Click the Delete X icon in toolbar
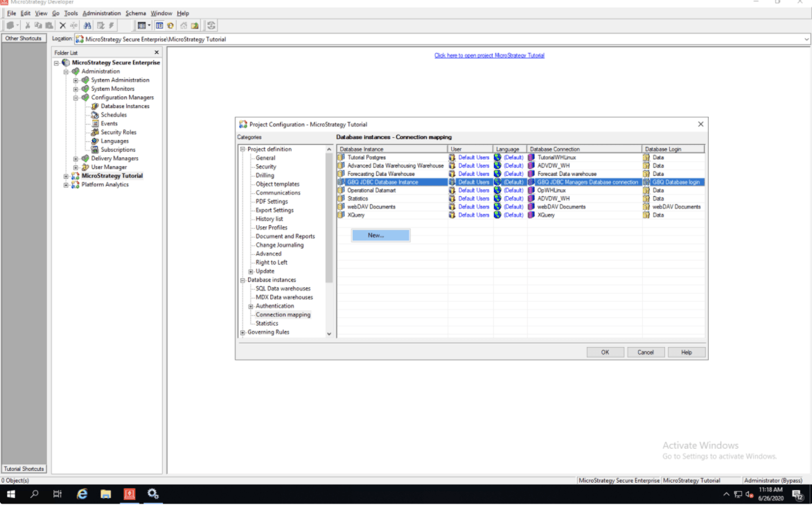Screen dimensions: 812x507 click(62, 26)
